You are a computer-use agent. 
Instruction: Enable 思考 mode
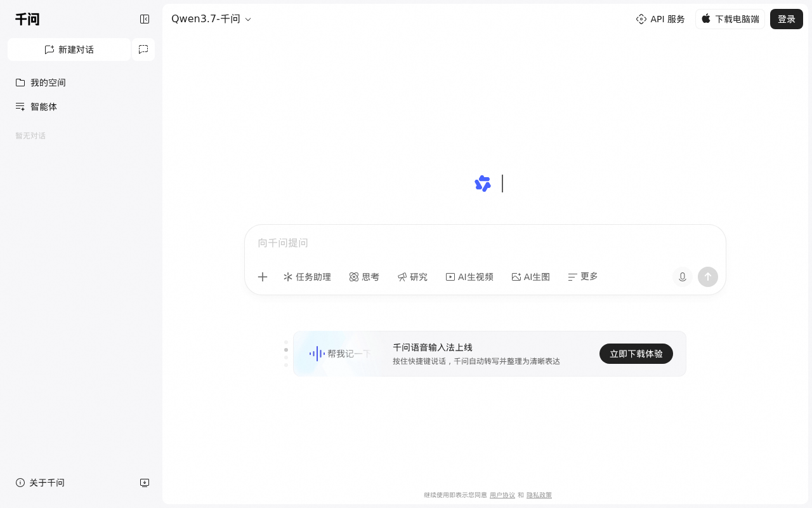[x=364, y=277]
